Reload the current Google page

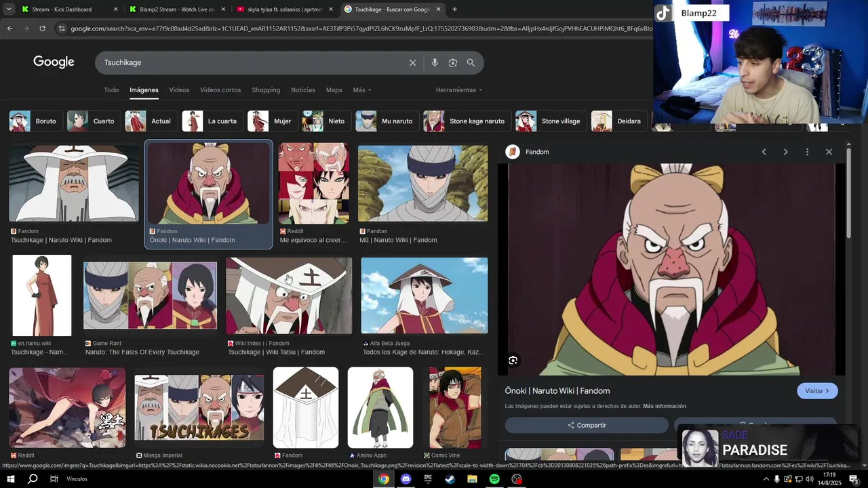click(42, 28)
